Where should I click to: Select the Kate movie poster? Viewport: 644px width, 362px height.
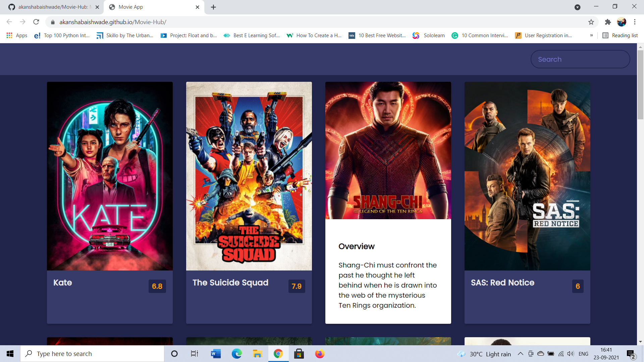tap(110, 176)
